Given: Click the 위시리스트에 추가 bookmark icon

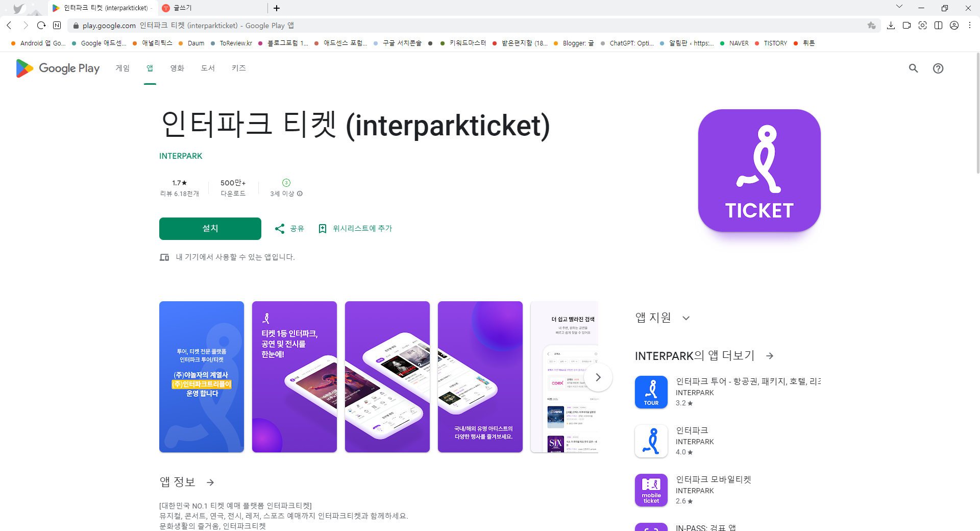Looking at the screenshot, I should click(322, 228).
